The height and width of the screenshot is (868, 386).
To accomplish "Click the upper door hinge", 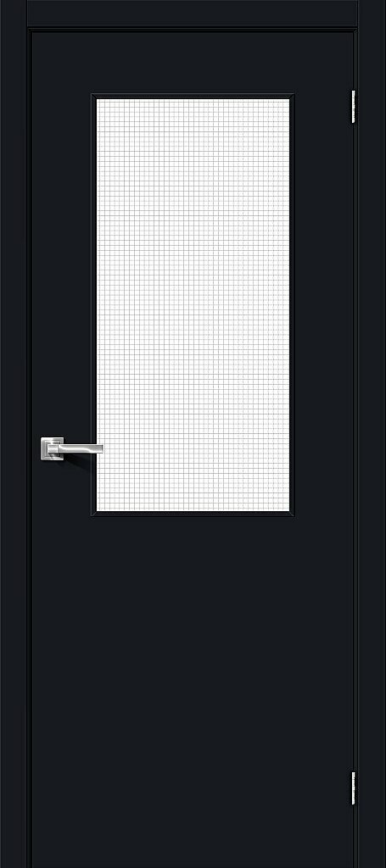I will tap(353, 107).
